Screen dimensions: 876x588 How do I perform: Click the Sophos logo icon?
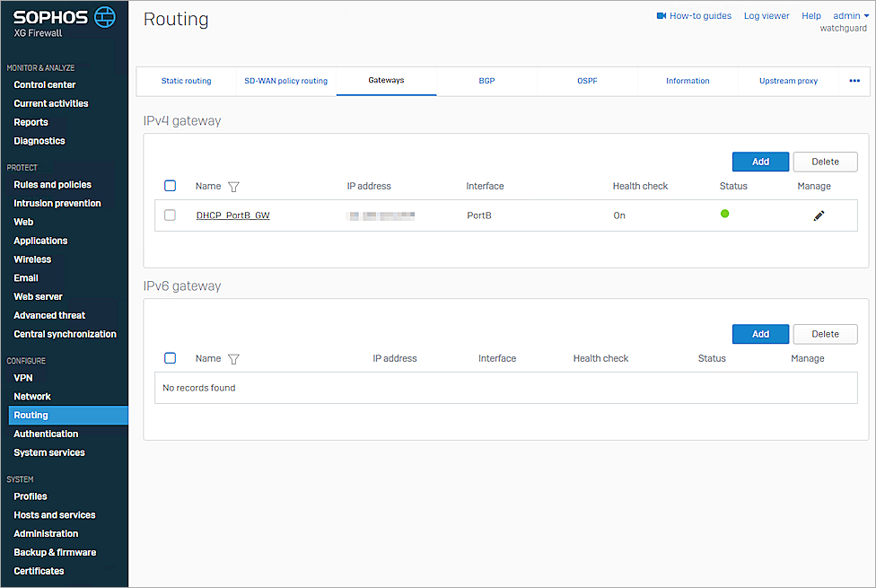coord(103,16)
